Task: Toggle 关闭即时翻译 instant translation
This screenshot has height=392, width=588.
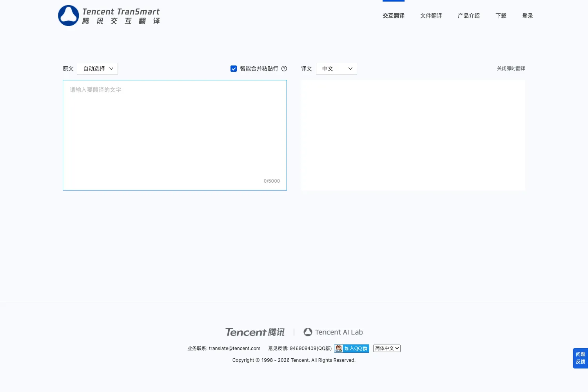Action: (511, 69)
